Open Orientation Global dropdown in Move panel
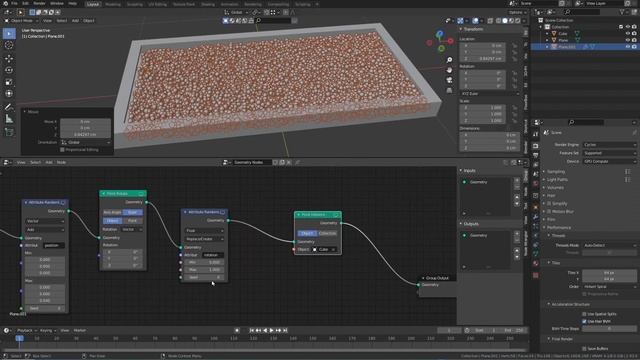 [x=85, y=142]
